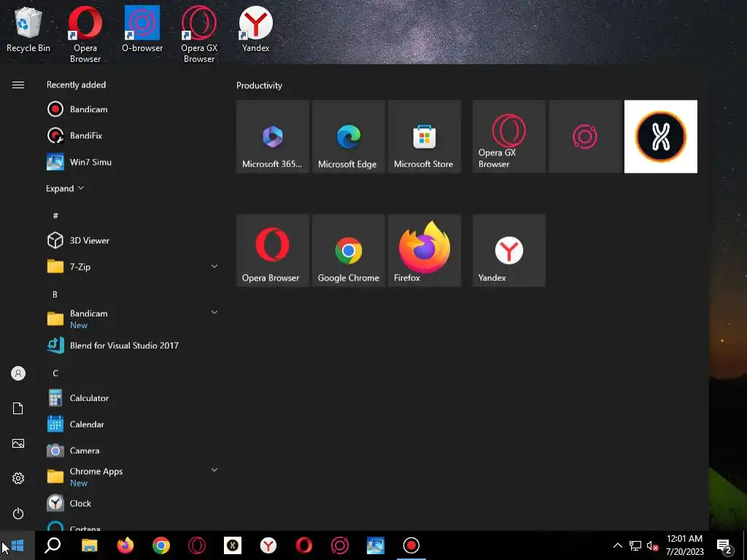
Task: Open Bandicam from Recently added
Action: tap(131, 109)
